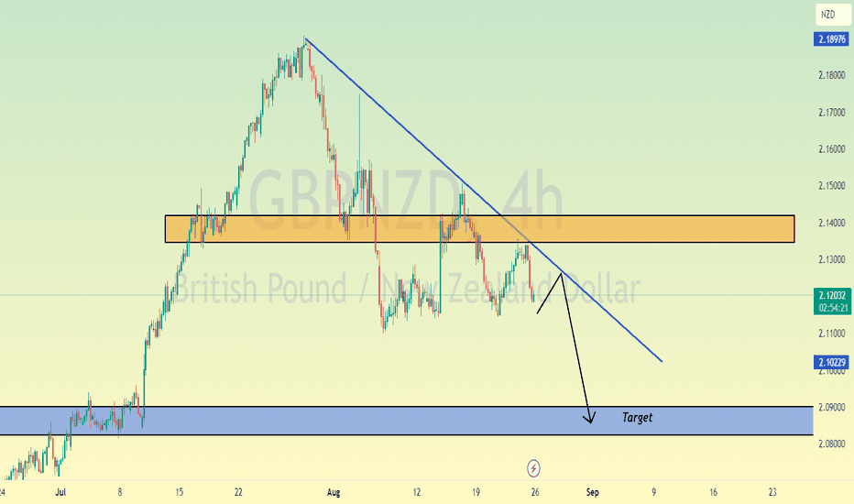Click the Sep label on time axis

coord(593,493)
